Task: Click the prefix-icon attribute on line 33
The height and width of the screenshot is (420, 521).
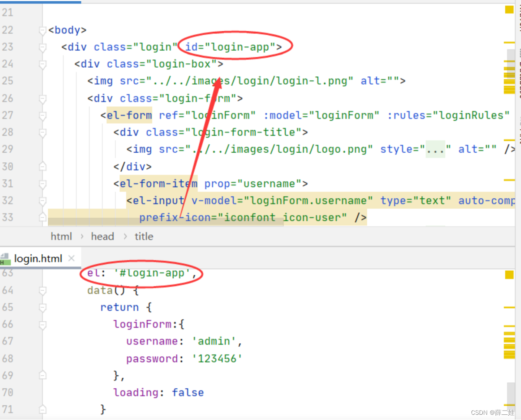Action: pos(243,217)
